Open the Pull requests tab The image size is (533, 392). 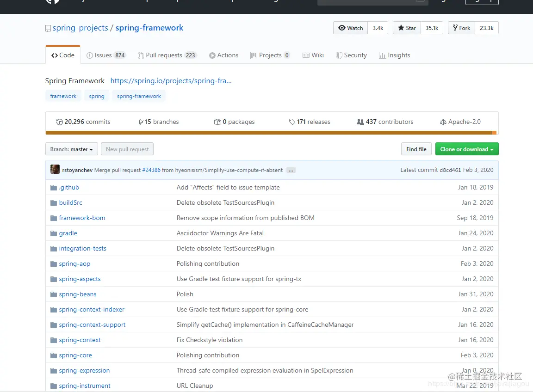[x=167, y=55]
